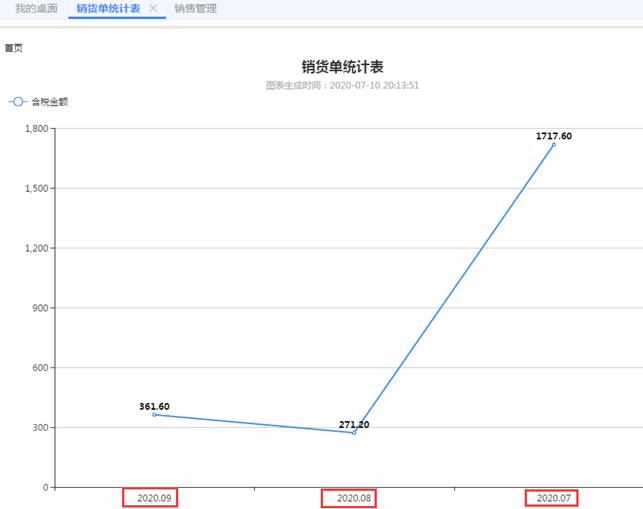Select the 销货单统计表 tab

pos(108,9)
